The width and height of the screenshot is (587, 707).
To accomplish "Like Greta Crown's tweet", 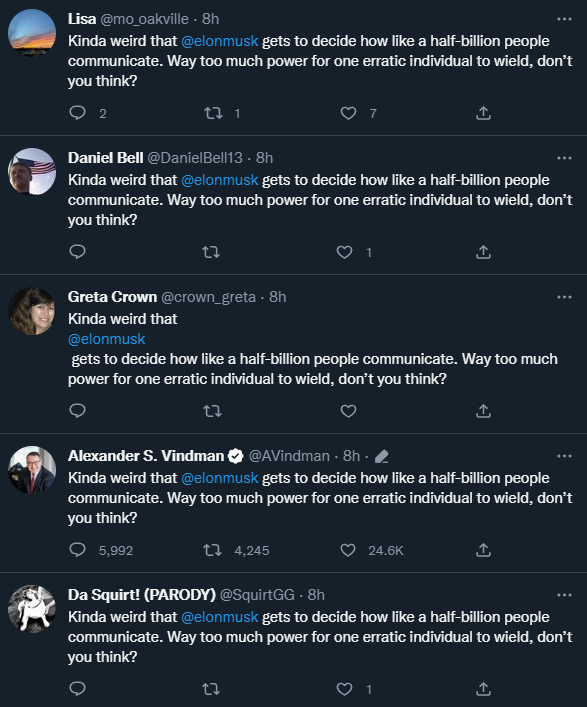I will [x=348, y=411].
